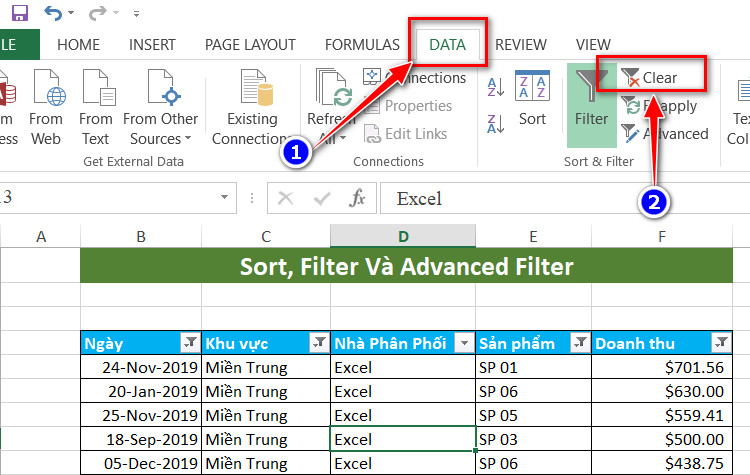Confirm entry with checkmark icon

[322, 198]
